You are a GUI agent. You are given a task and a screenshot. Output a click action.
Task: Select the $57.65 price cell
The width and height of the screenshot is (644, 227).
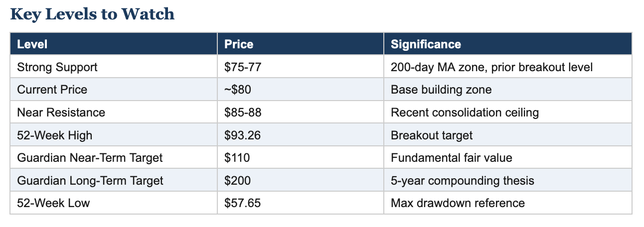[x=242, y=203]
